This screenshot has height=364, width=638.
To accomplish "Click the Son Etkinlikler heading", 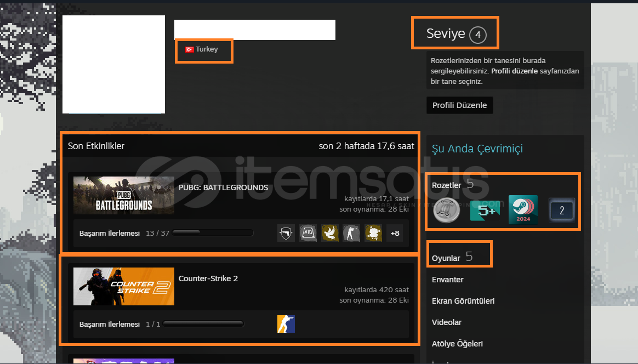I will tap(96, 146).
